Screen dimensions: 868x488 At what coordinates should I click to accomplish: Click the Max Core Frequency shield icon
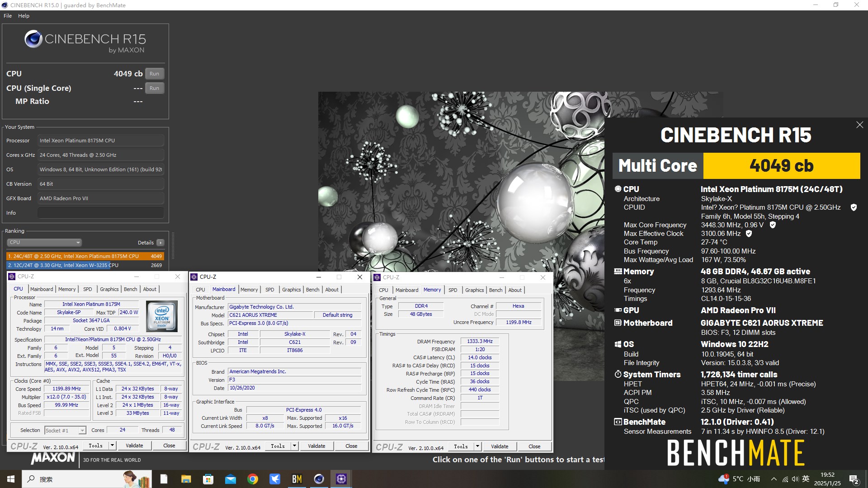point(773,225)
